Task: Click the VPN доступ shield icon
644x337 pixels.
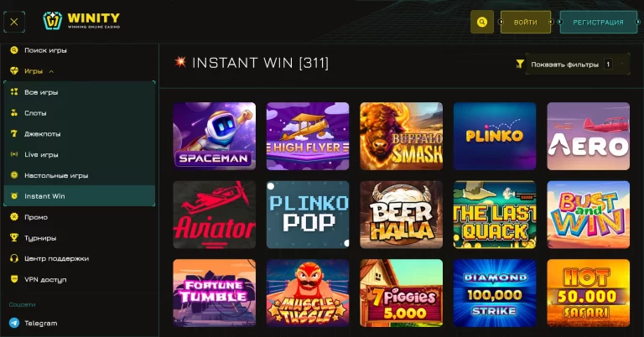Action: (14, 279)
